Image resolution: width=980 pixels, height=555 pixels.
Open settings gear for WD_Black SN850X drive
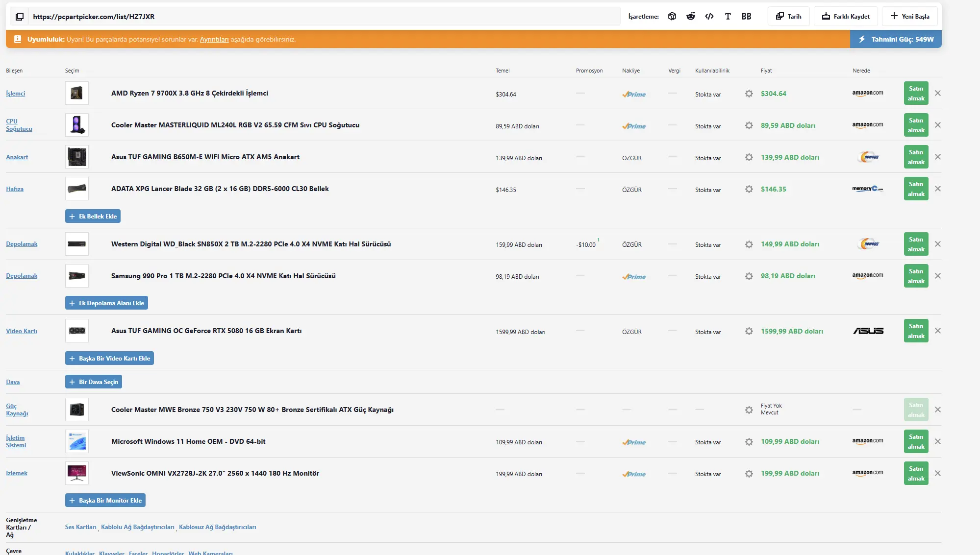(x=749, y=244)
